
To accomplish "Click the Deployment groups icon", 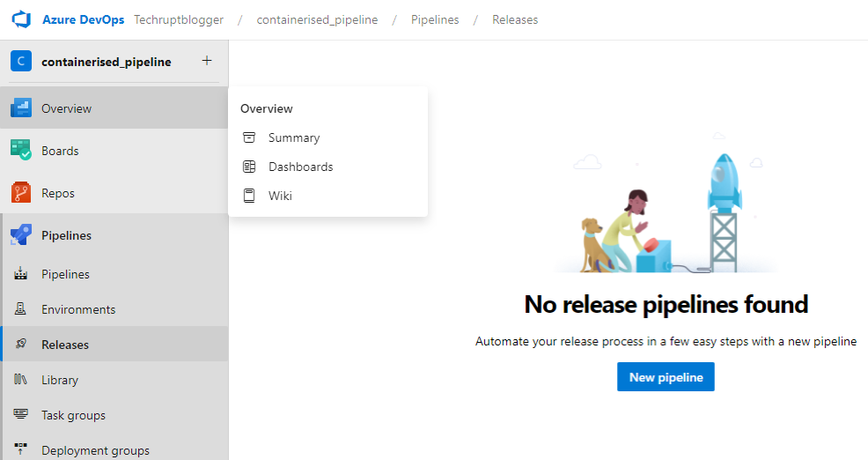I will 21,450.
